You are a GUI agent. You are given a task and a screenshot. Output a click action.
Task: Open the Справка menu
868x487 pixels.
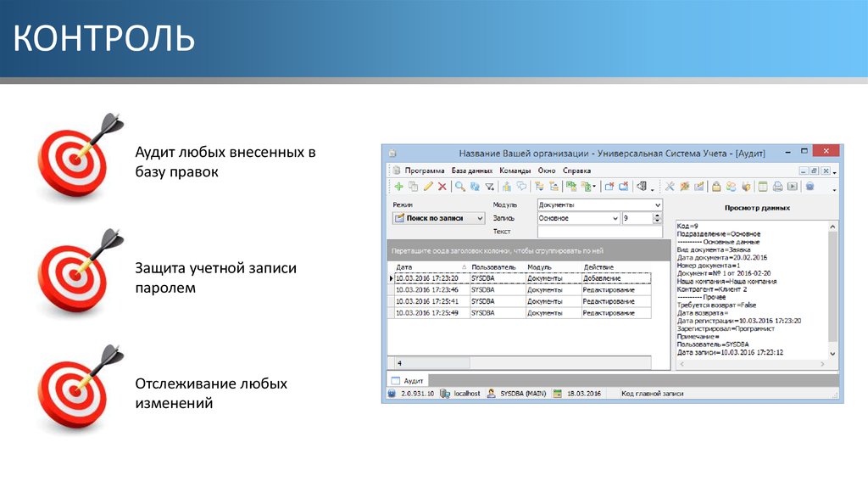(x=576, y=171)
